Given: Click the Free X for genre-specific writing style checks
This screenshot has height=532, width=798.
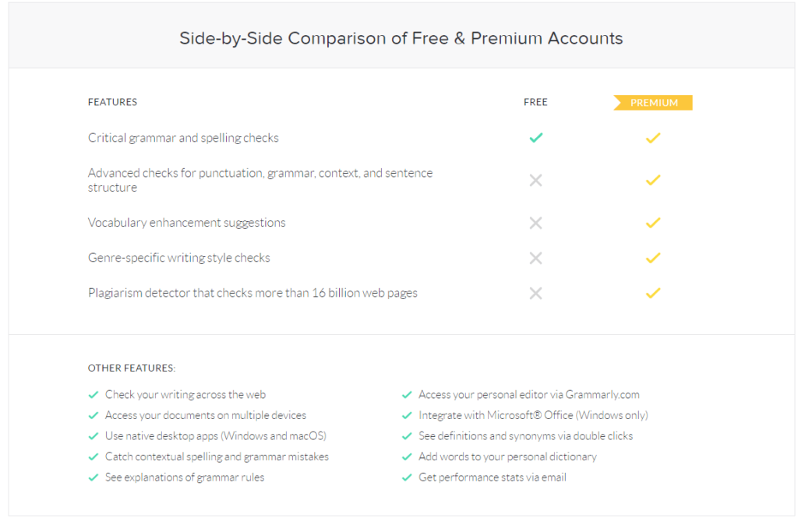Looking at the screenshot, I should pos(535,258).
